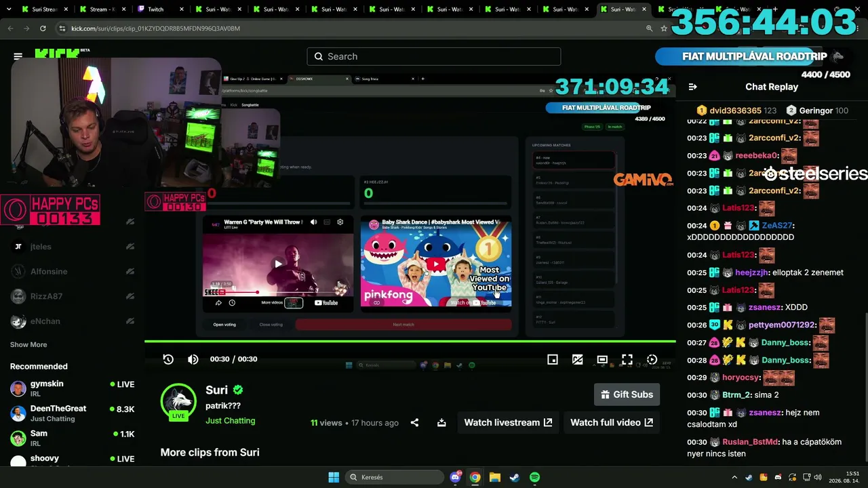Enter fullscreen on the clip player
868x488 pixels.
pyautogui.click(x=627, y=360)
